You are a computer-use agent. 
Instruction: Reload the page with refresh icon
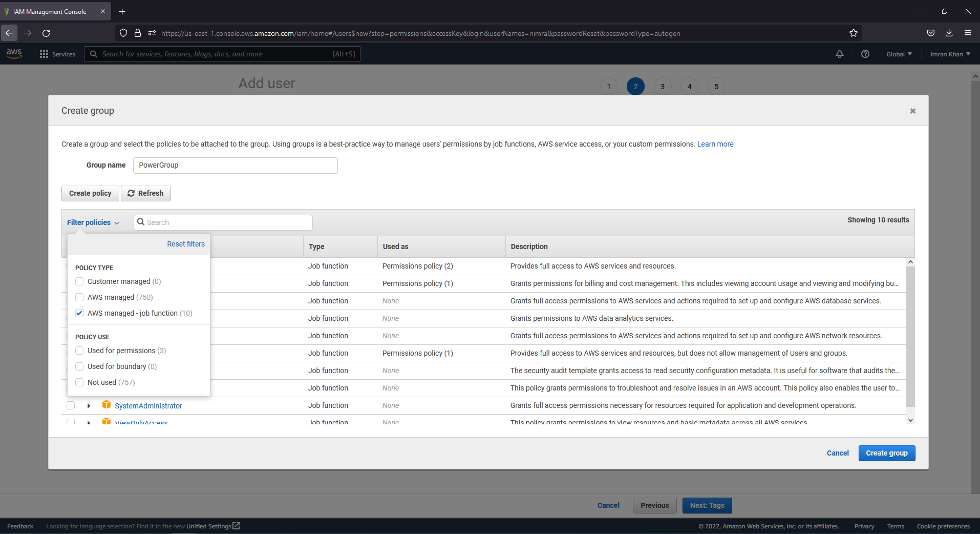click(46, 33)
